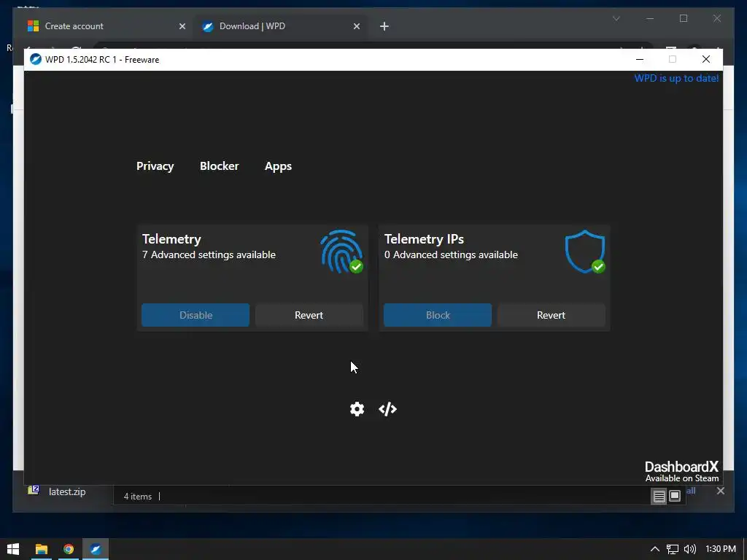Click '7 Advanced settings available' text
747x560 pixels.
[x=209, y=254]
